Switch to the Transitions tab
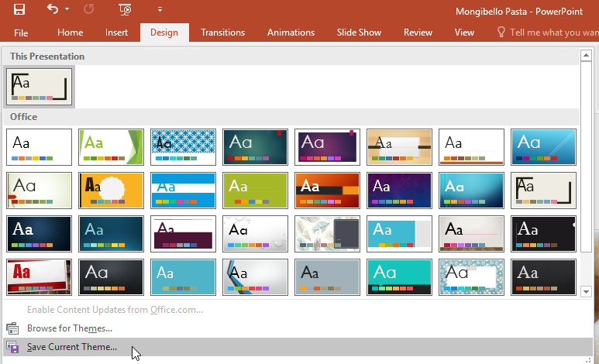Screen dimensions: 599x364 222,33
